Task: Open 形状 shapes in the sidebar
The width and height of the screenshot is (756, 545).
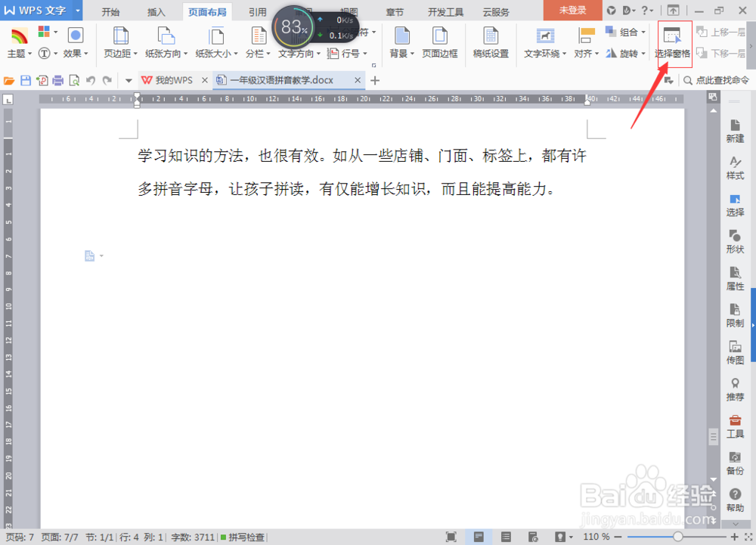Action: coord(735,241)
